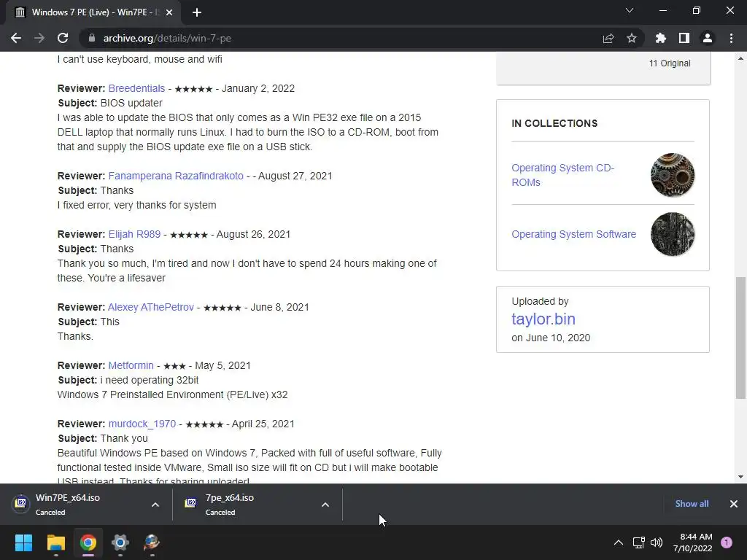Open Chrome's three-dot menu
This screenshot has height=560, width=747.
click(x=731, y=38)
